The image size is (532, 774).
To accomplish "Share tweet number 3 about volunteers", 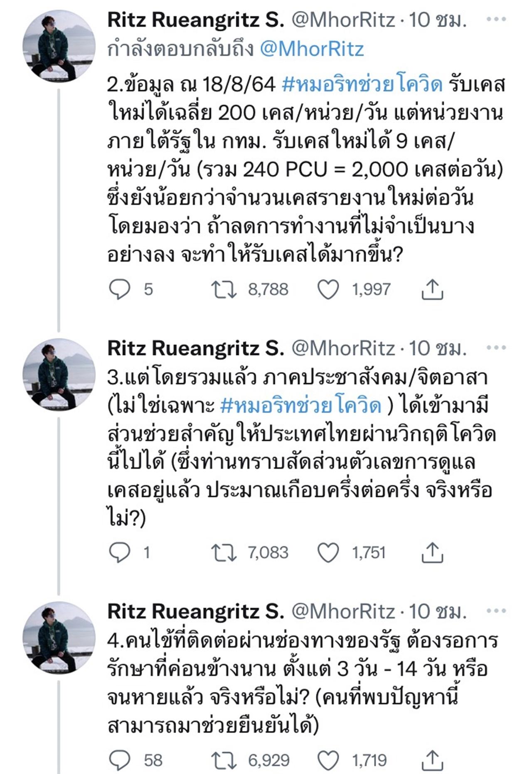I will [432, 552].
